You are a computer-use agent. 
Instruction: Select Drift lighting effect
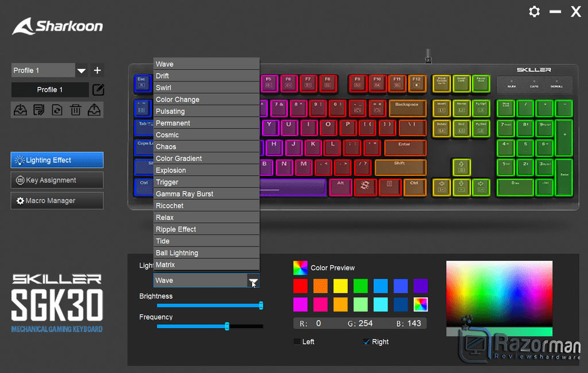pyautogui.click(x=206, y=76)
